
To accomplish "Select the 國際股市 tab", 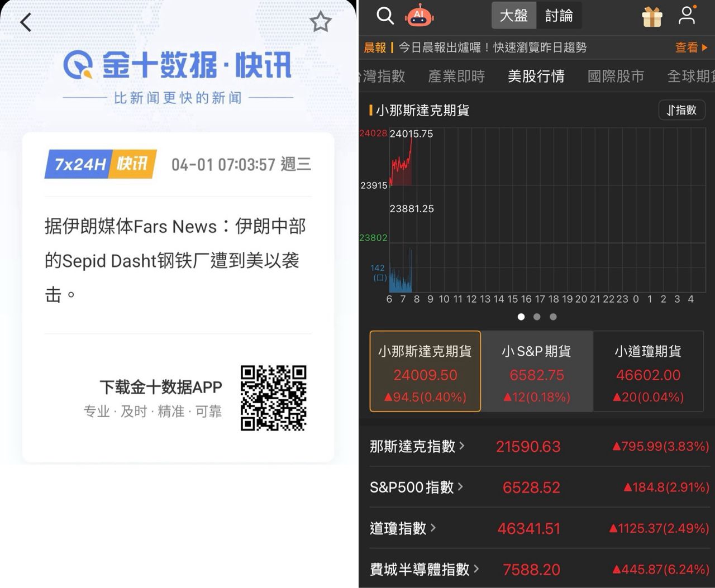I will (x=616, y=76).
